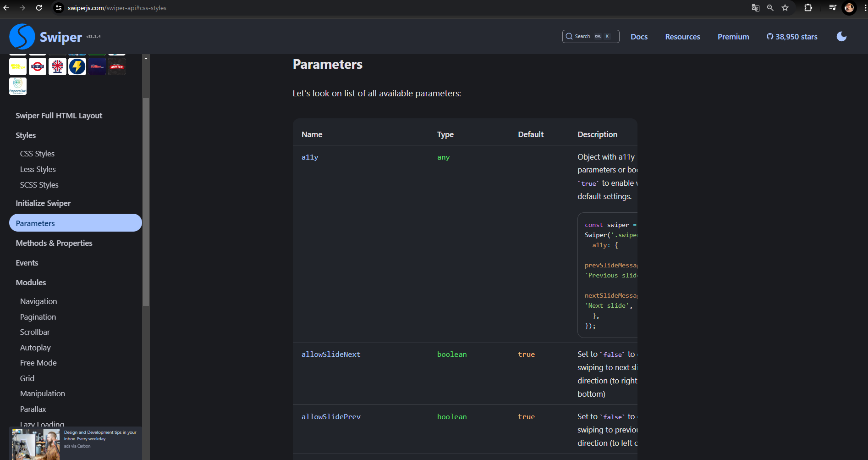This screenshot has height=460, width=868.
Task: Open the Manipulation module link
Action: [x=43, y=393]
